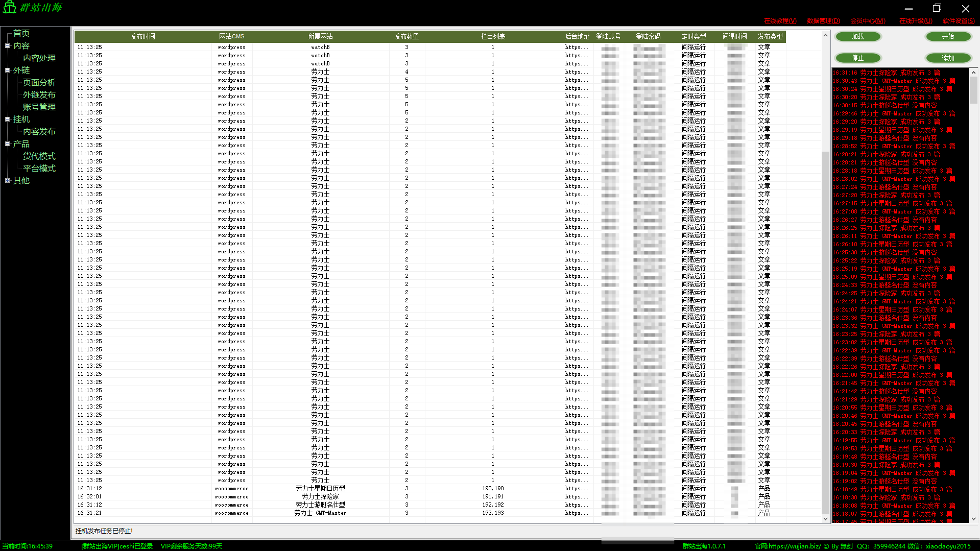Open the 在线教程(V) menu
The image size is (980, 551).
[780, 21]
